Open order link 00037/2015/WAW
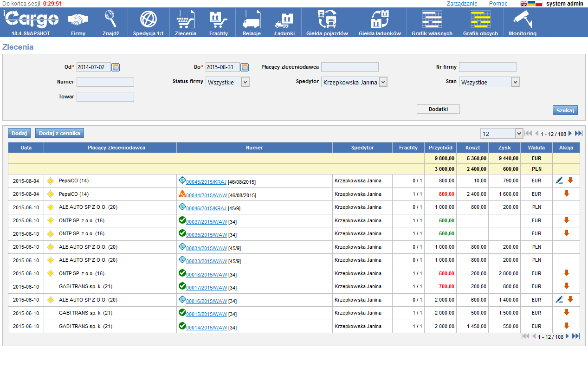 (x=206, y=221)
